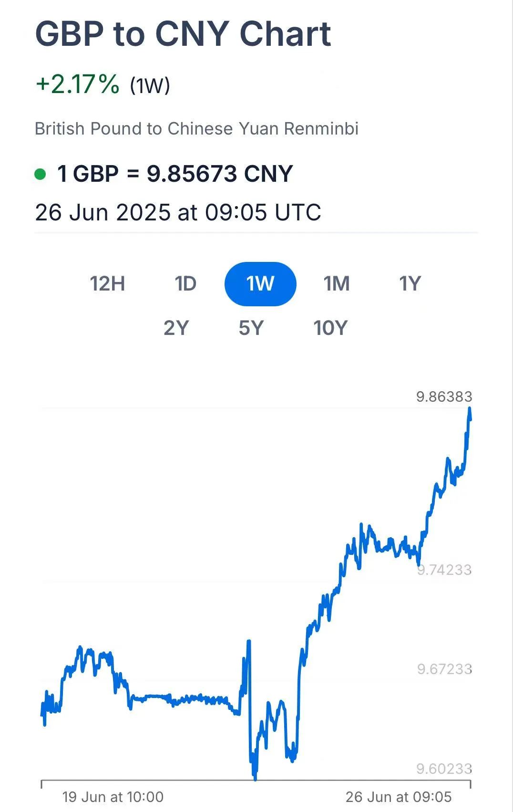The width and height of the screenshot is (513, 812).
Task: Switch chart to 1Y range
Action: (410, 284)
